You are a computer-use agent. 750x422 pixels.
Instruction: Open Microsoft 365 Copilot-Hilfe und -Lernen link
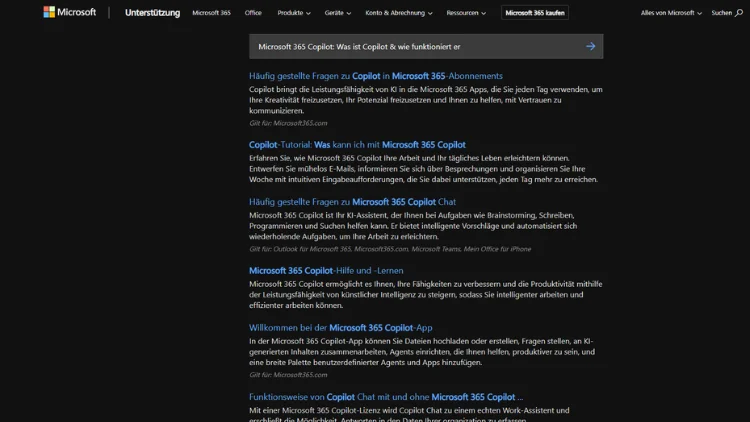point(326,270)
